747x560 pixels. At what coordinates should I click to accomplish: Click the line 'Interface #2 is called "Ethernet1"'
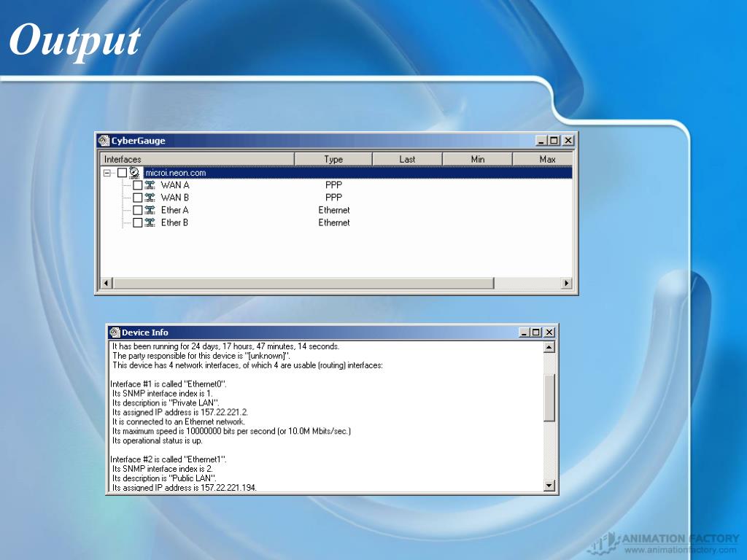pyautogui.click(x=169, y=459)
